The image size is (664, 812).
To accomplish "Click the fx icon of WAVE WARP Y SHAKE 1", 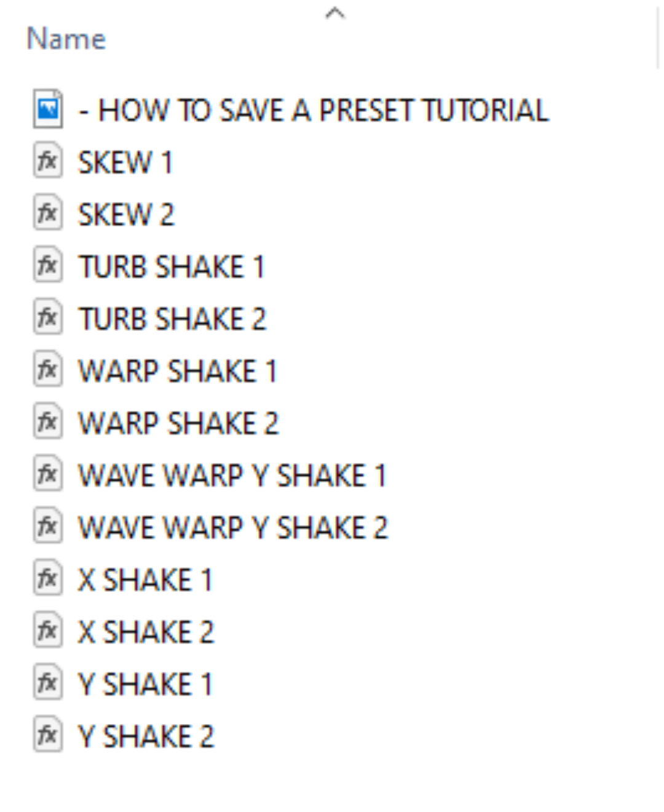I will [x=48, y=474].
